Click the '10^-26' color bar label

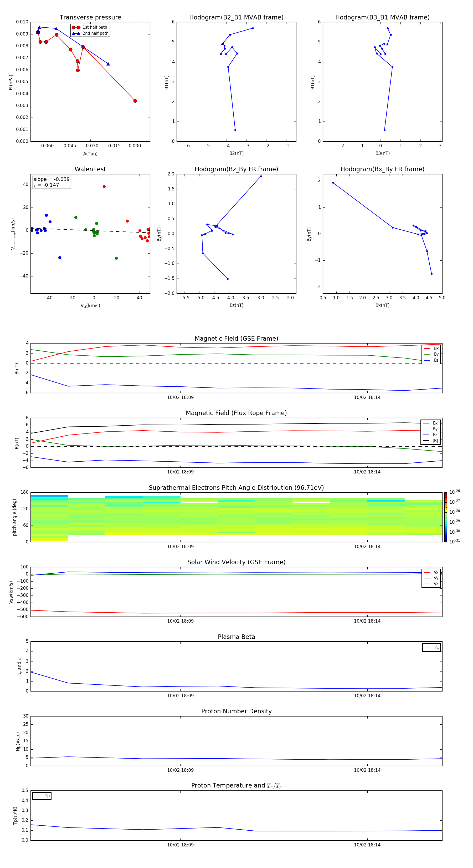(x=455, y=492)
